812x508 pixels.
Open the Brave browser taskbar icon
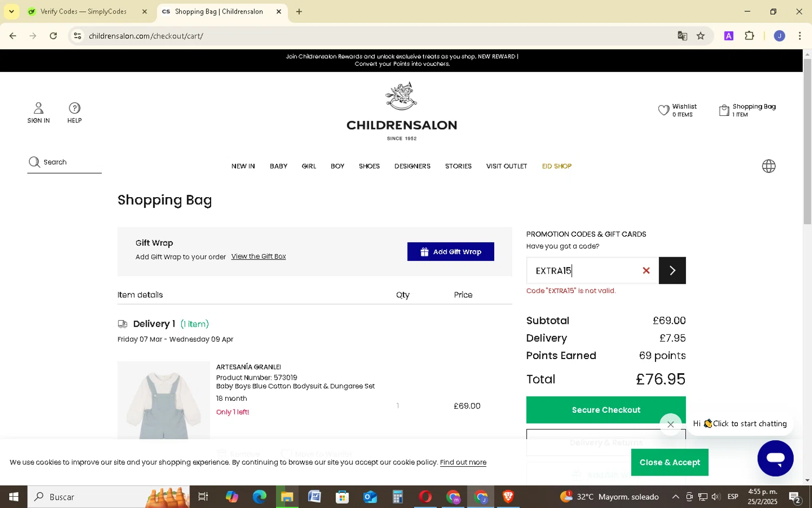point(508,497)
